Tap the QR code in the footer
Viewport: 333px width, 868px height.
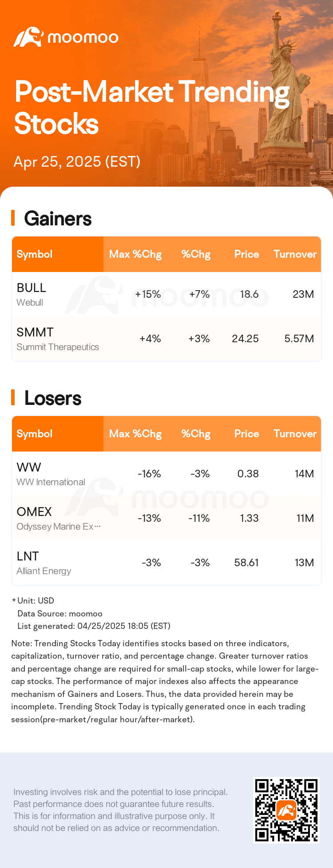coord(286,810)
